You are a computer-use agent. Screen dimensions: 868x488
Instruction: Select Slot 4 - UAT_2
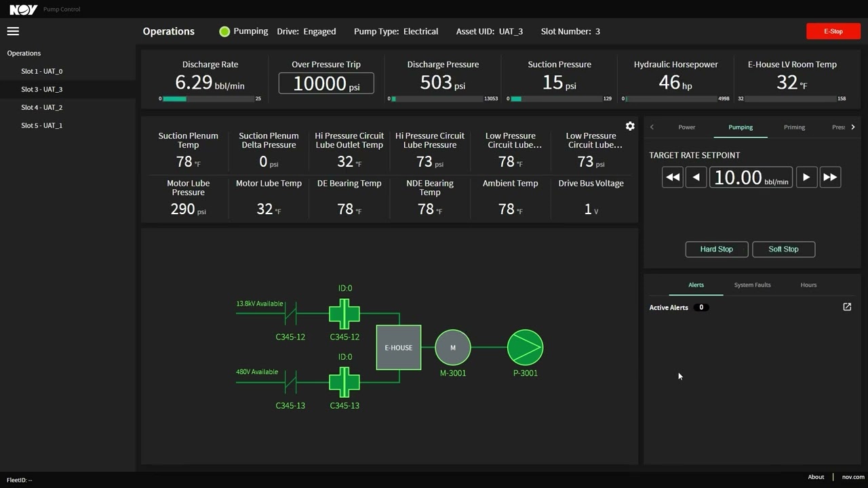68,107
